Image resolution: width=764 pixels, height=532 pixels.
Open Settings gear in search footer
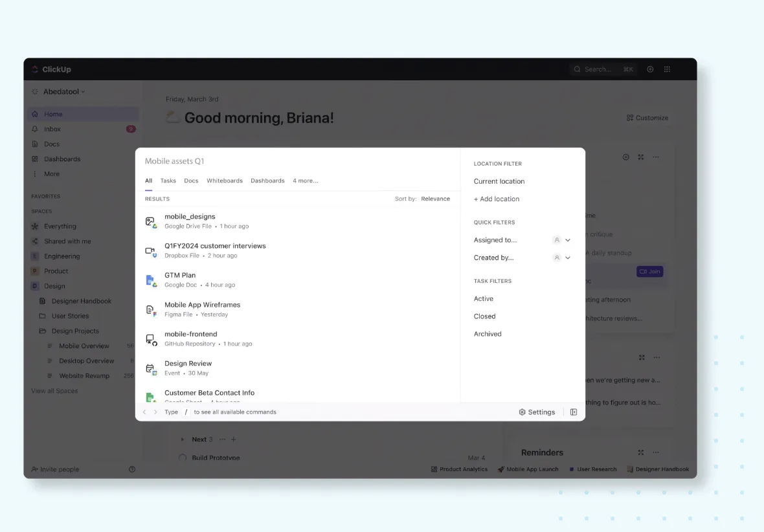point(522,412)
